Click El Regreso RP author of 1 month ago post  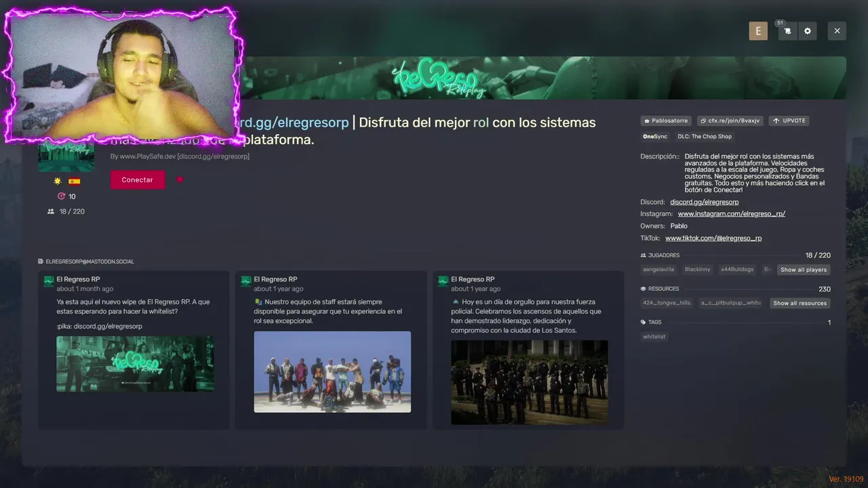point(78,279)
